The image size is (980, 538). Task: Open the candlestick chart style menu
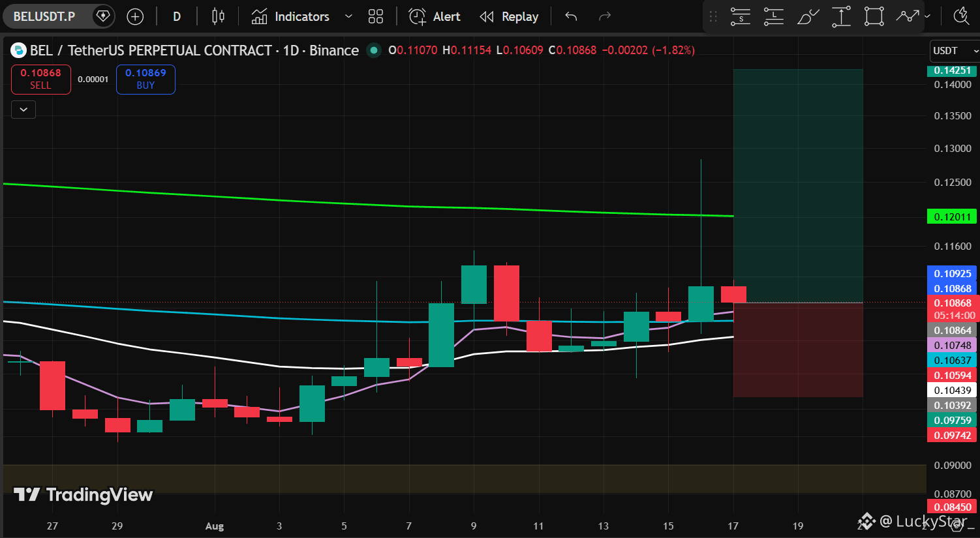219,17
